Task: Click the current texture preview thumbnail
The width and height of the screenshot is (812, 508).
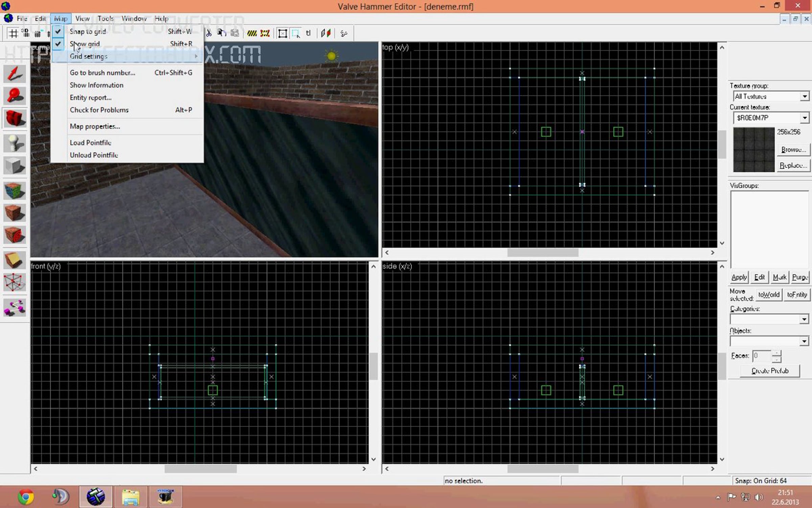Action: pos(754,149)
